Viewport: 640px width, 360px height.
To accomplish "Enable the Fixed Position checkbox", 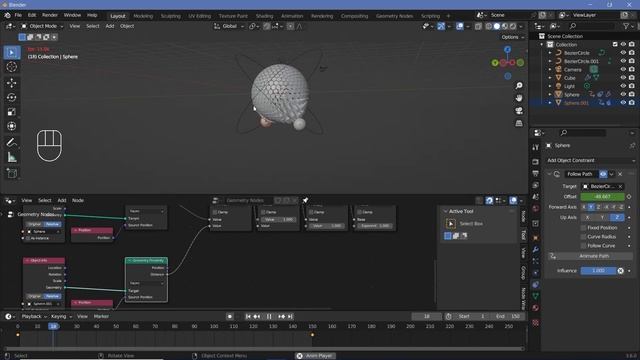I will coord(583,228).
